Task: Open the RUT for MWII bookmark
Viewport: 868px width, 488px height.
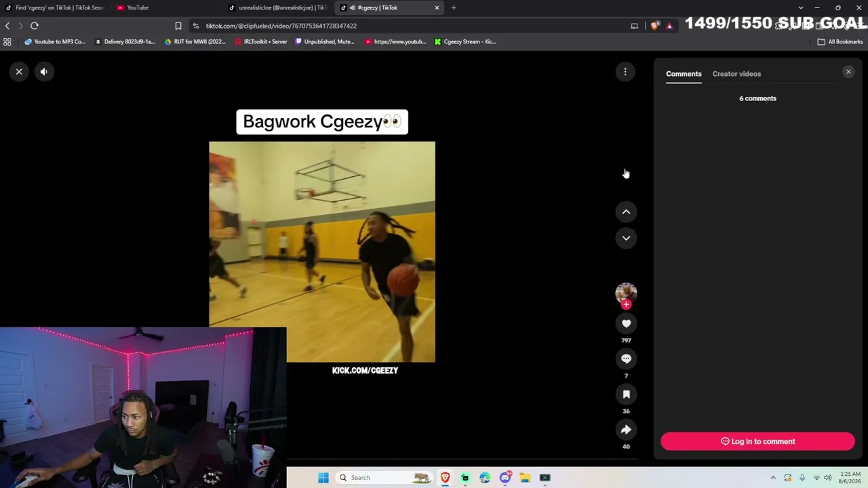Action: click(x=195, y=41)
